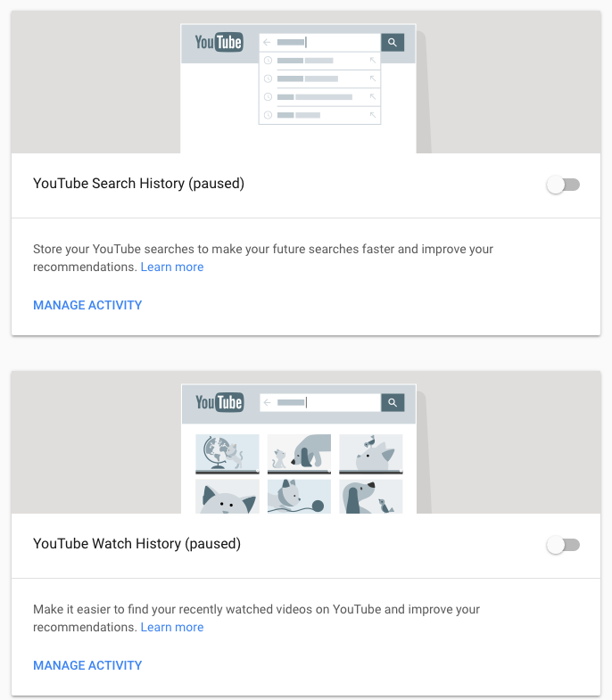Select the bird on cat video thumbnail
Viewport: 612px width, 700px height.
[370, 454]
